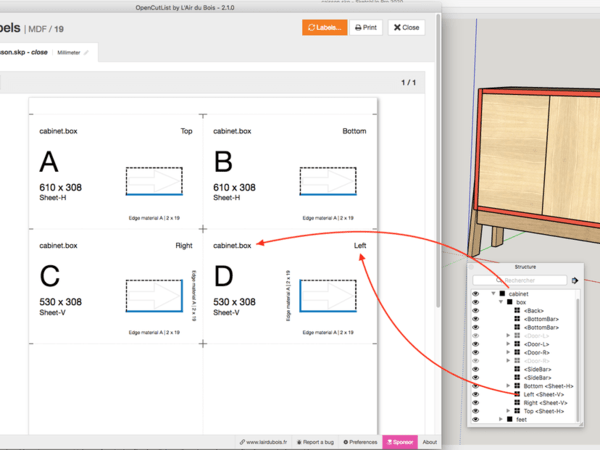
Task: Click the Print button
Action: coord(366,28)
